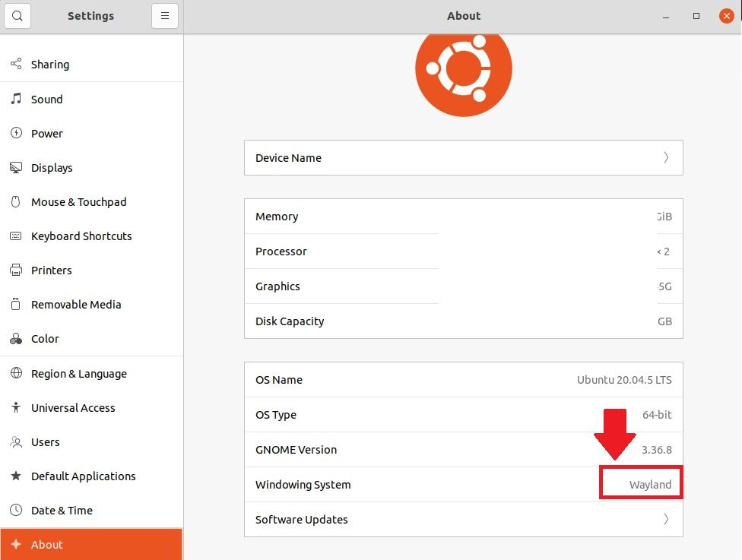Click the Processor row label
Image resolution: width=742 pixels, height=560 pixels.
tap(281, 252)
